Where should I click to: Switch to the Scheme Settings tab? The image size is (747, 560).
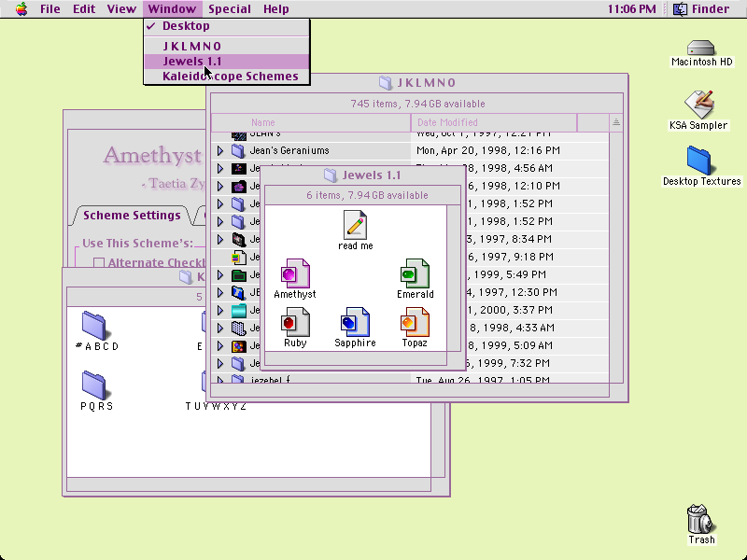click(132, 216)
